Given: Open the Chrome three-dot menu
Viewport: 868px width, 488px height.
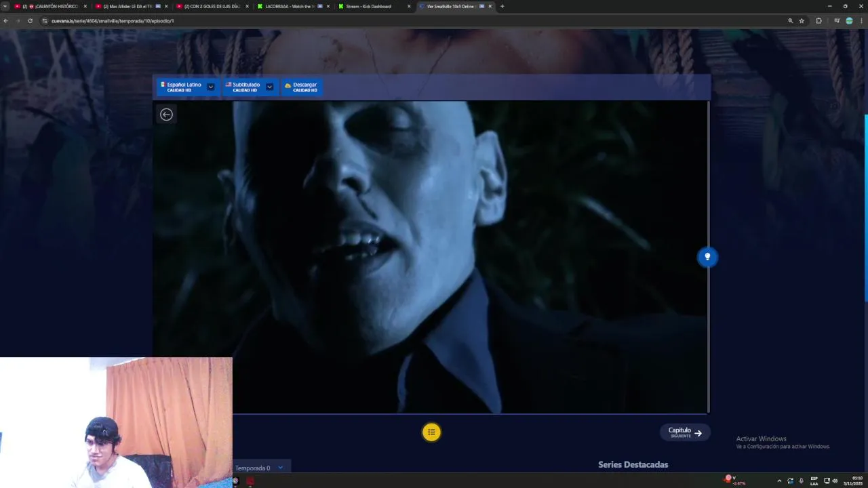Looking at the screenshot, I should 861,21.
